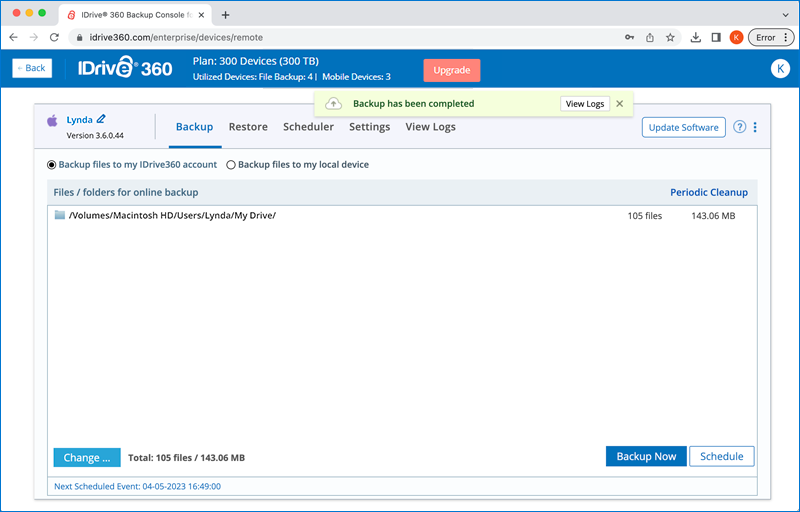Open Periodic Cleanup link
The width and height of the screenshot is (800, 512).
pos(709,192)
